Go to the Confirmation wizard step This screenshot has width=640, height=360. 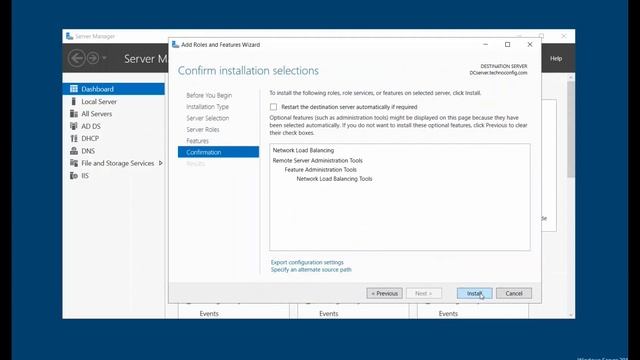(218, 152)
